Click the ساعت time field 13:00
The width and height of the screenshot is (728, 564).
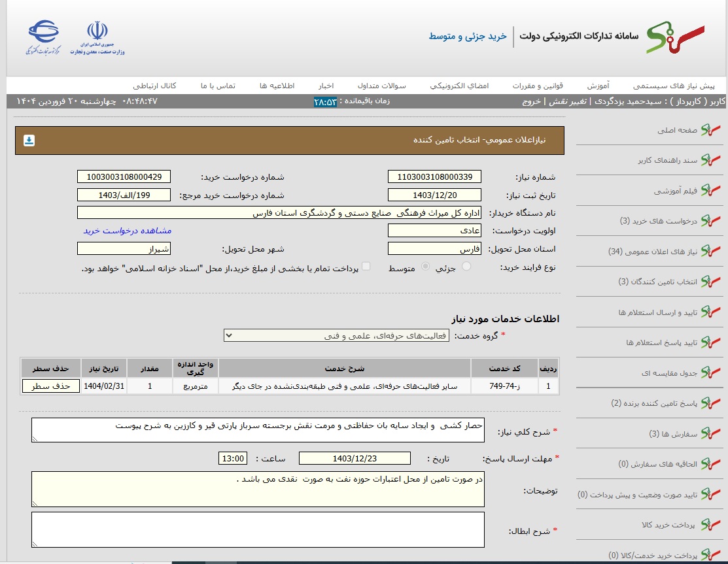tap(233, 458)
